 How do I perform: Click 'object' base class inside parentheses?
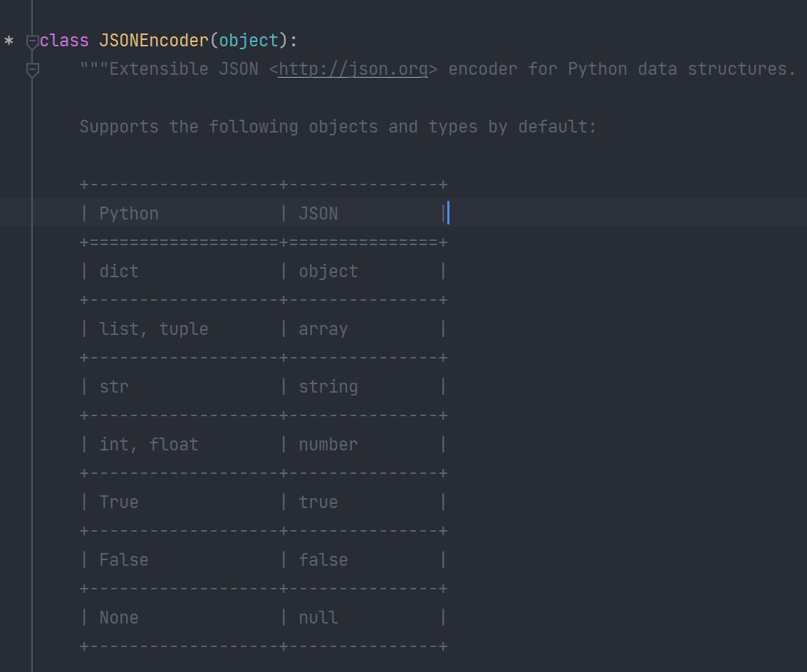(249, 41)
